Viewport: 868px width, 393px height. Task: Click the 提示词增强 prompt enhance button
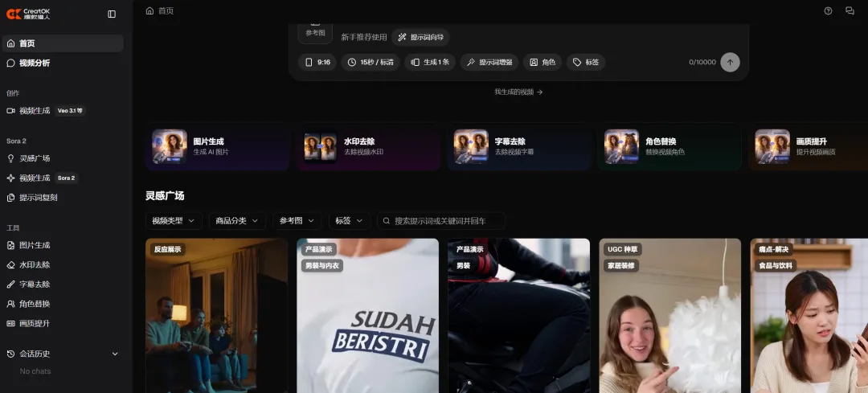tap(489, 62)
